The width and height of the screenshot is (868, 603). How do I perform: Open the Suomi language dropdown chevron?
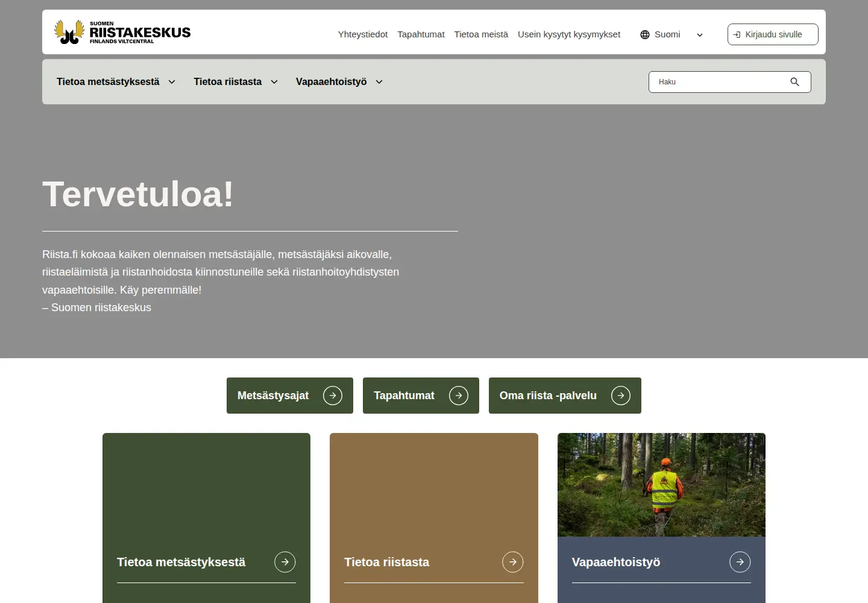(700, 35)
